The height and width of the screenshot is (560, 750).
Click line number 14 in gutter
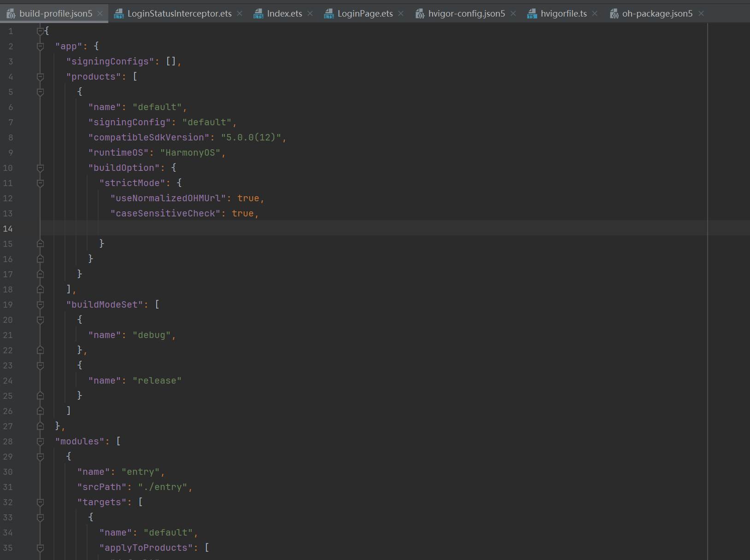[x=8, y=229]
